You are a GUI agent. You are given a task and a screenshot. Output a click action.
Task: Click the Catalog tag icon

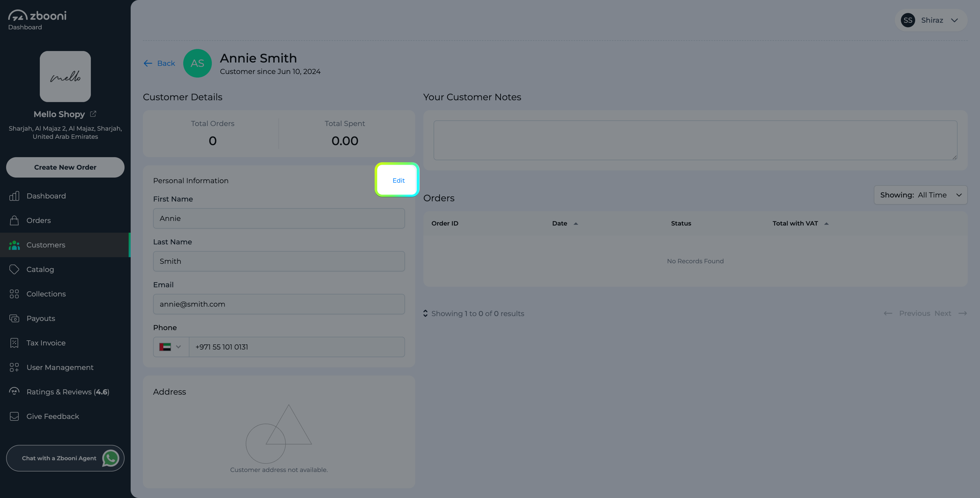[14, 269]
